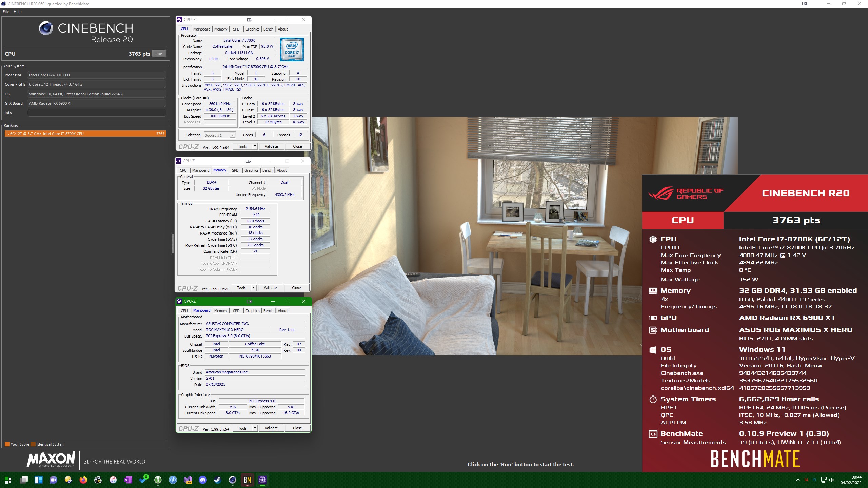Viewport: 868px width, 488px height.
Task: Open Graphics tab in the Mainboard CPU-Z window
Action: click(x=253, y=311)
